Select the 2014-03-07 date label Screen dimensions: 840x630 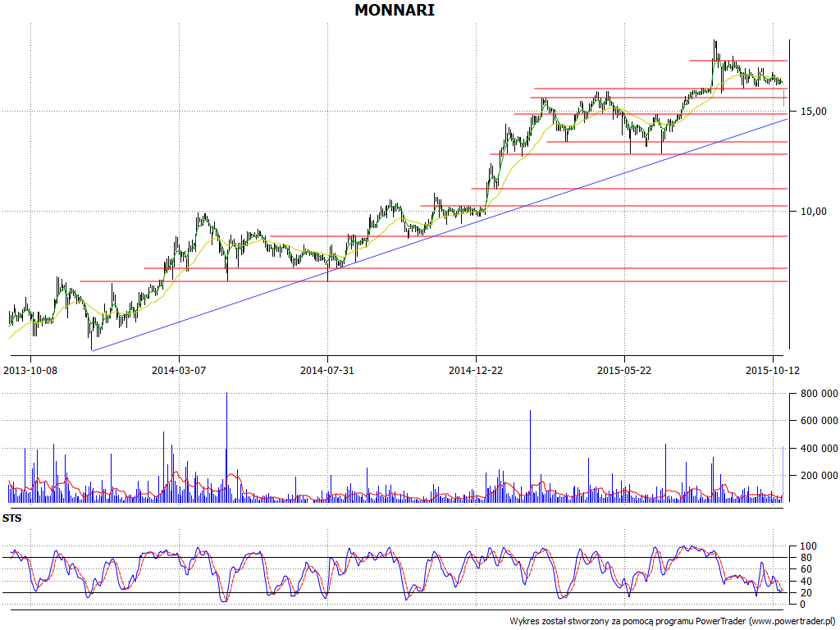click(x=179, y=370)
